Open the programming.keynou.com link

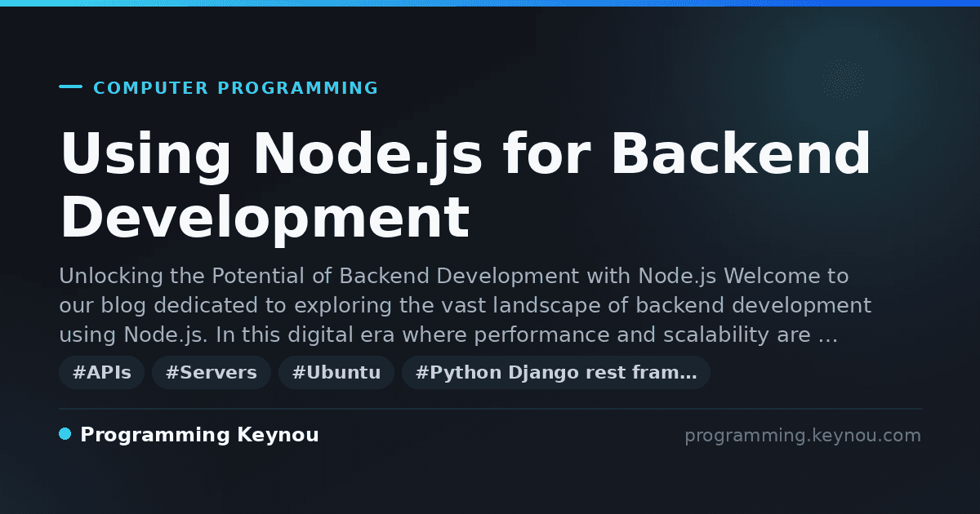803,436
